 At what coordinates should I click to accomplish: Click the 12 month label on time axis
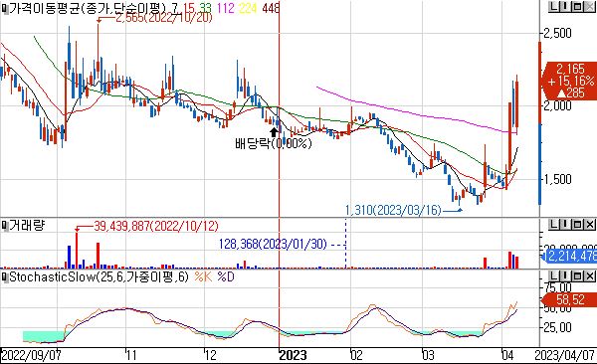[211, 355]
